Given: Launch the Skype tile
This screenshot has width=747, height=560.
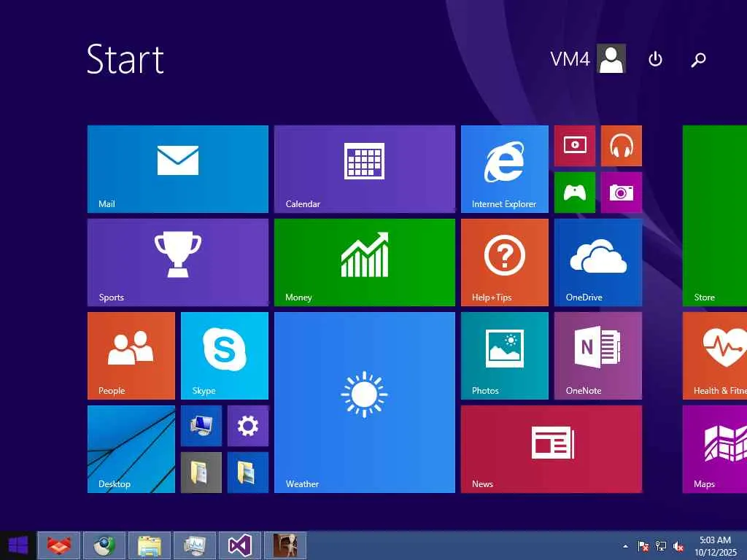Looking at the screenshot, I should (225, 356).
